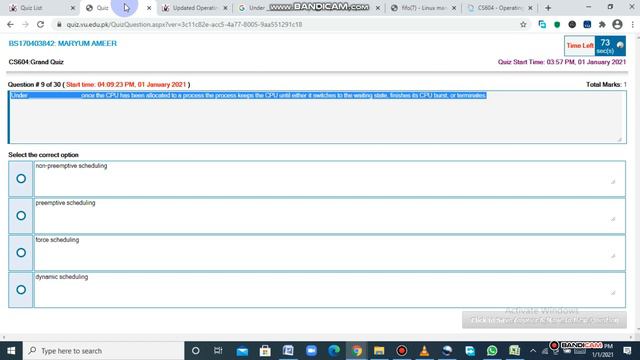Click the non-preemptive scheduling answer text box

329,178
